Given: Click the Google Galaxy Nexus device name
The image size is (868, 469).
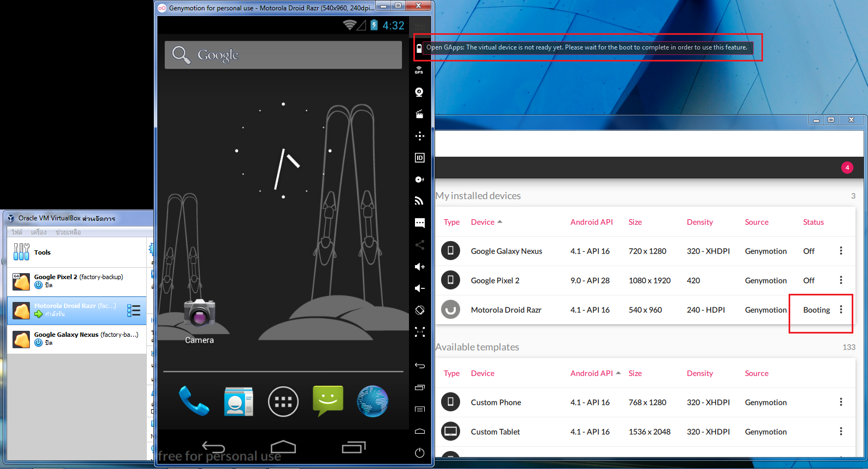Looking at the screenshot, I should point(506,251).
